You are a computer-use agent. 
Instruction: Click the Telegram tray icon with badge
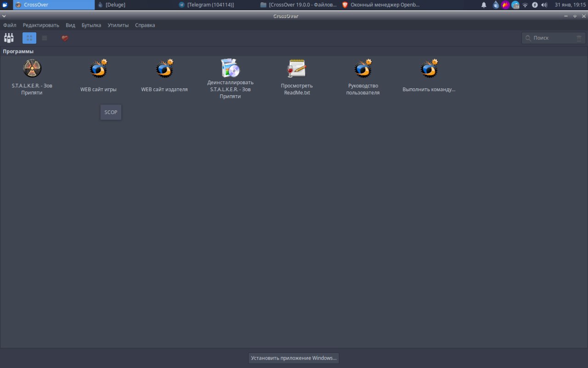point(515,5)
